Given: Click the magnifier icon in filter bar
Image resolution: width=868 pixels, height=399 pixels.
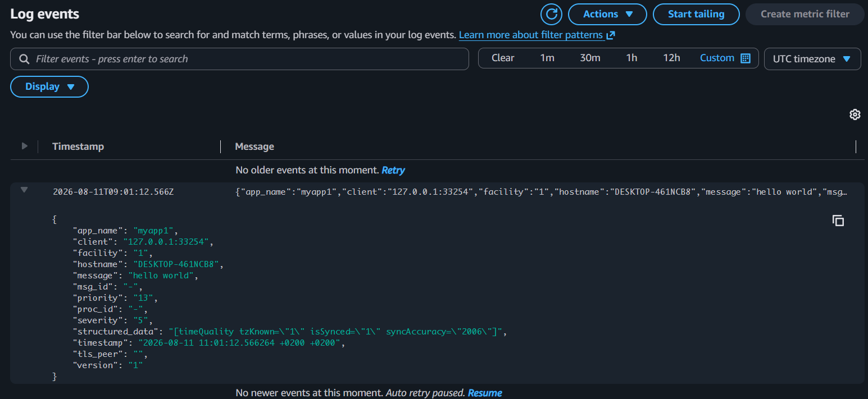Looking at the screenshot, I should [24, 59].
